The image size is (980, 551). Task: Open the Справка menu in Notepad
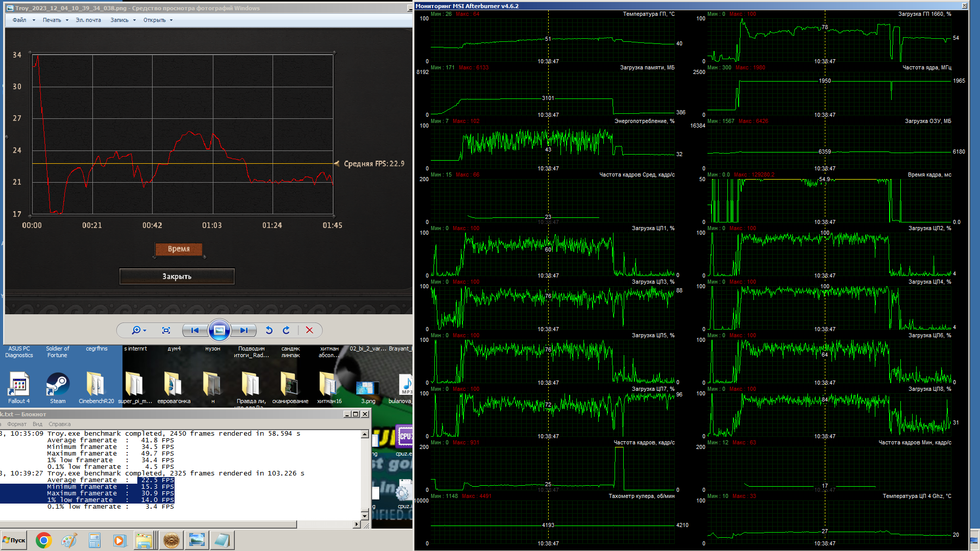60,424
